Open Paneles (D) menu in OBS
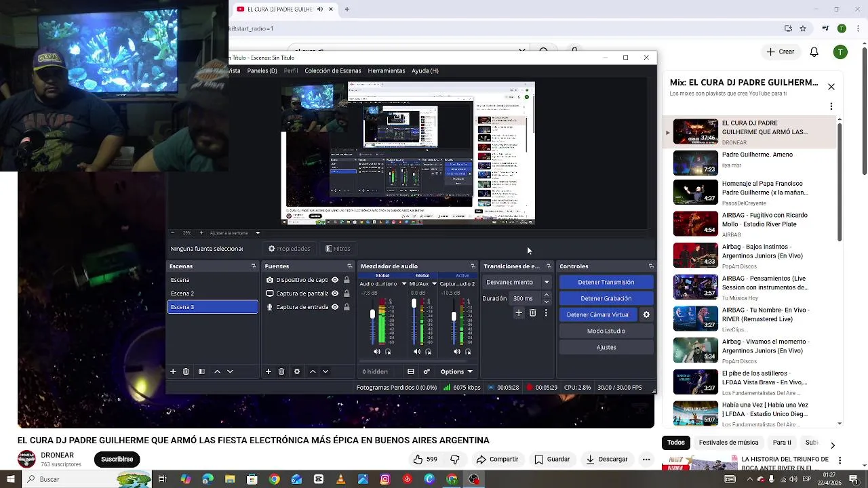The image size is (868, 488). 262,70
